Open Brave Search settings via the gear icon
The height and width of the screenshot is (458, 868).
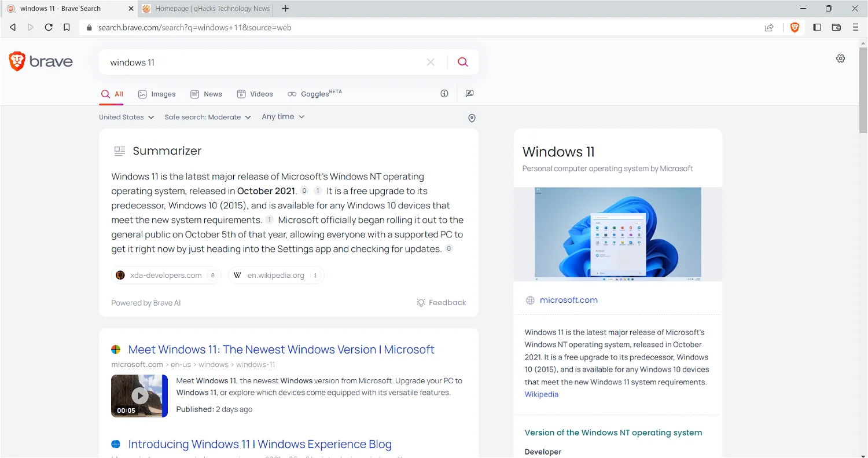click(x=840, y=58)
